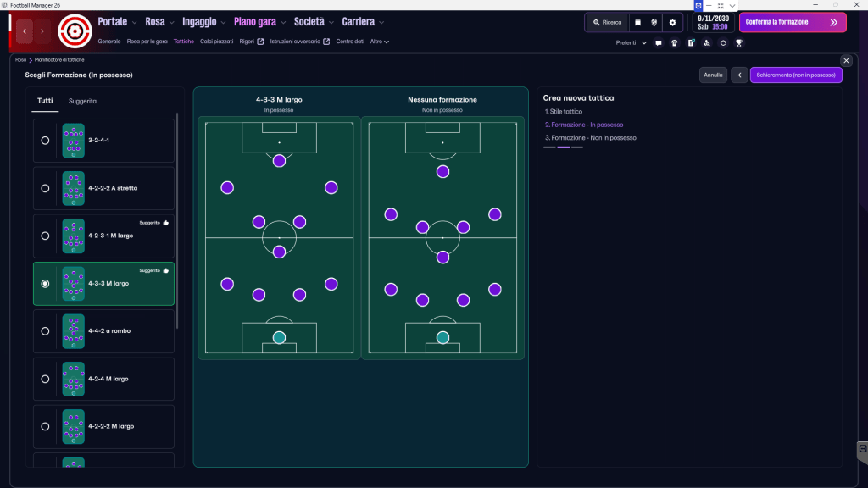Click the club crest logo

pos(75,31)
